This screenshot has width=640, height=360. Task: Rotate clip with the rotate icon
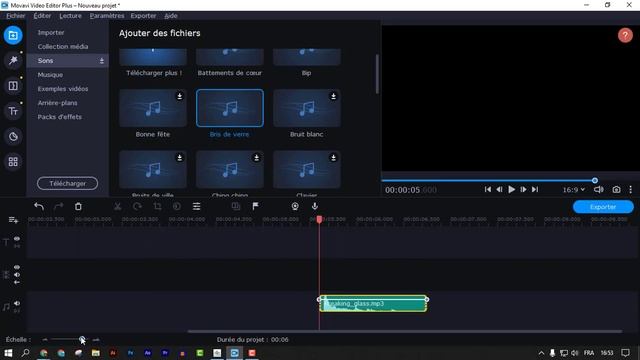(x=138, y=207)
